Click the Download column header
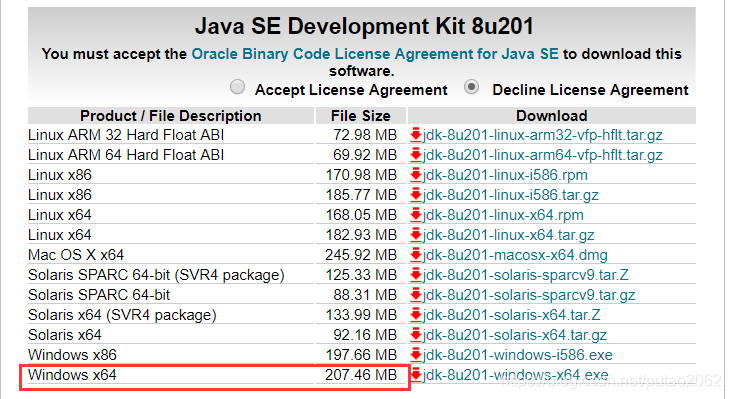The width and height of the screenshot is (731, 399). tap(552, 116)
